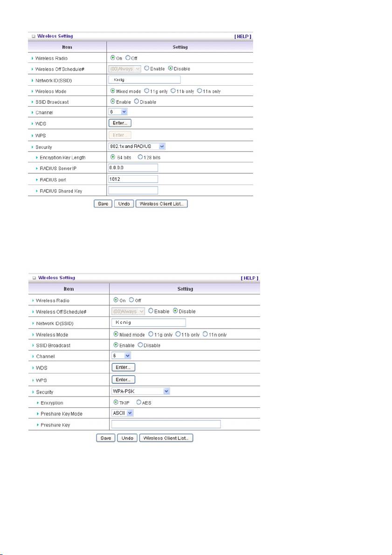The width and height of the screenshot is (392, 555).
Task: Choose 11n only wireless mode in bottom panel
Action: click(206, 335)
